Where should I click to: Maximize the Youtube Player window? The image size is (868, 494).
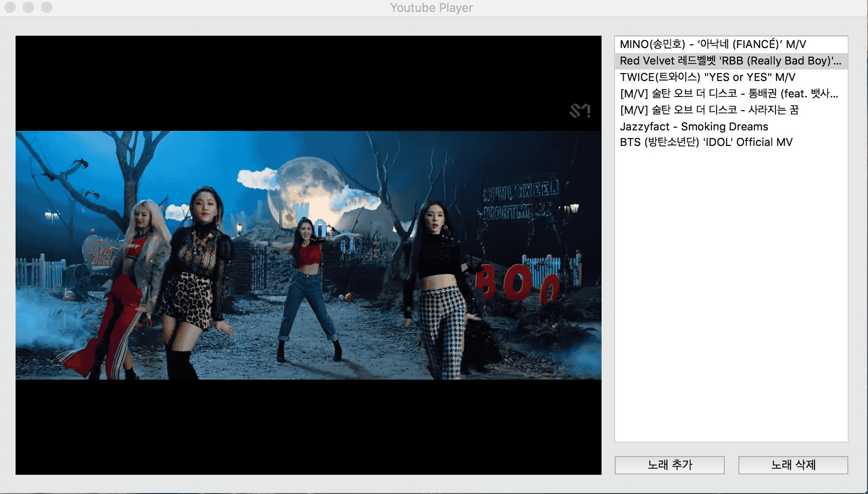47,7
